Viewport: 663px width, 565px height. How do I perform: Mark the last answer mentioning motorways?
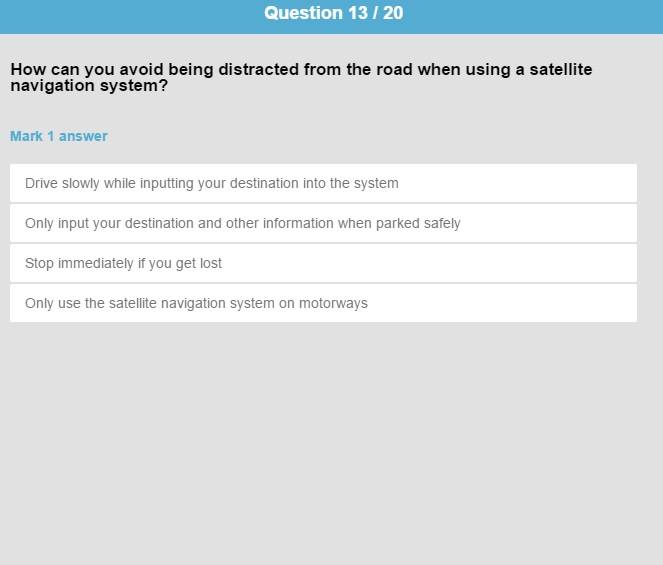(323, 303)
